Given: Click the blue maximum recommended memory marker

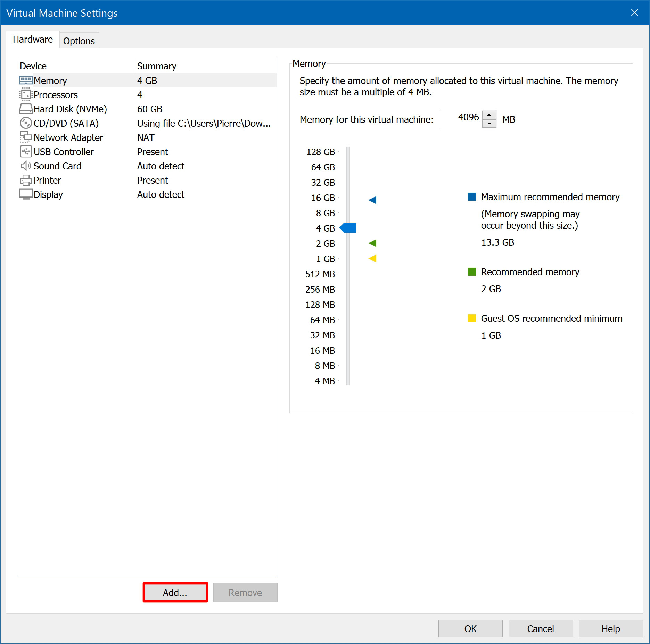Looking at the screenshot, I should coord(372,200).
